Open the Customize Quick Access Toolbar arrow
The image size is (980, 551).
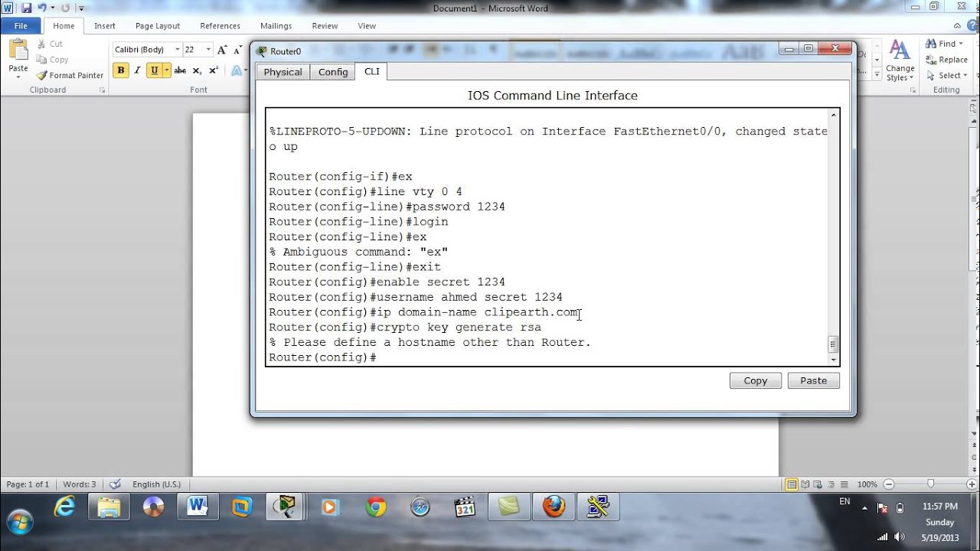pos(81,8)
